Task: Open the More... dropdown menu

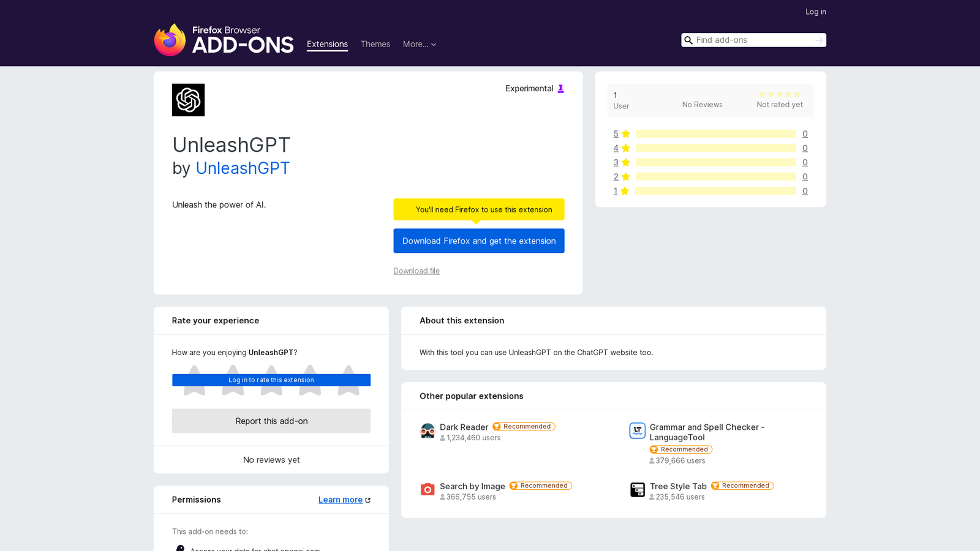Action: 420,44
